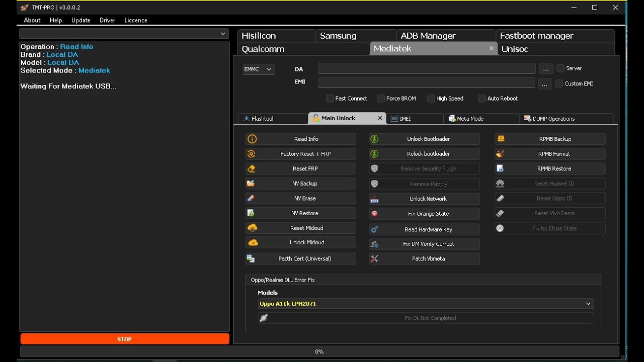Browse for EMI file with ... button
The image size is (644, 362).
[545, 84]
